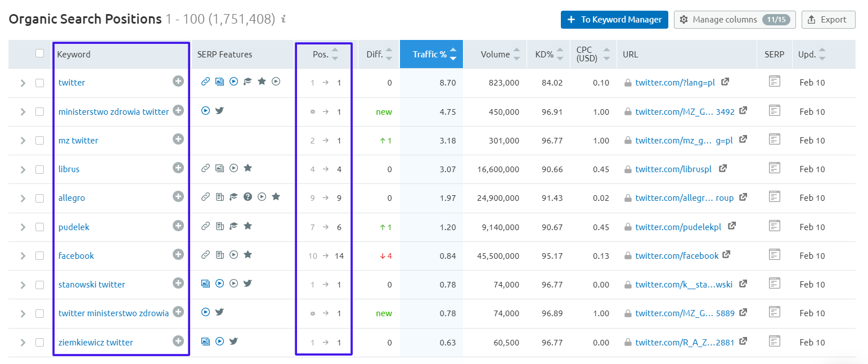Sort table by Traffic % column

(x=431, y=55)
